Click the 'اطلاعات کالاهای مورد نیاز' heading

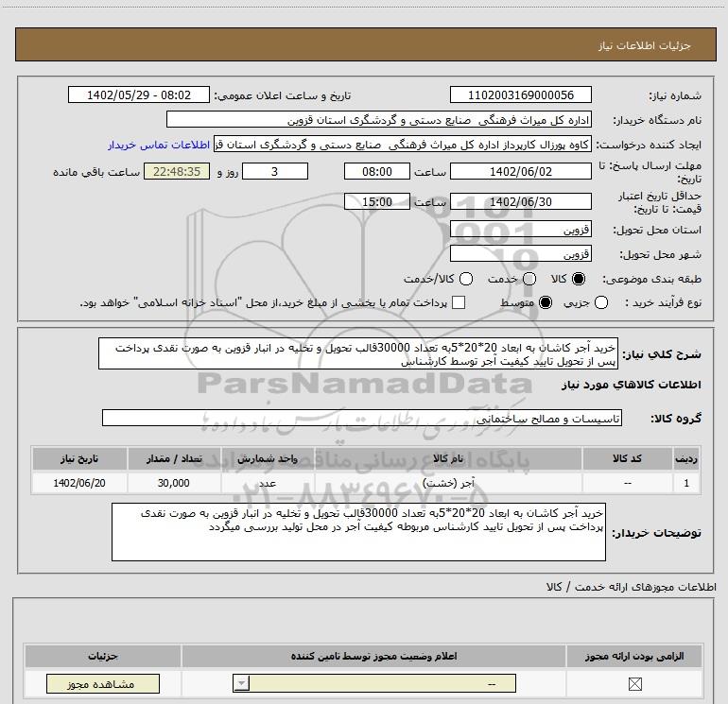[x=631, y=385]
